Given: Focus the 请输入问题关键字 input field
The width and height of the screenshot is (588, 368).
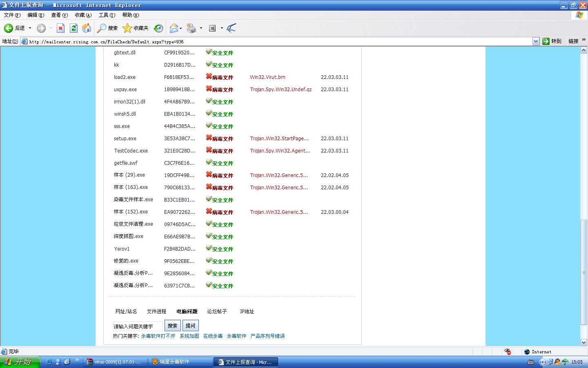Looking at the screenshot, I should point(138,326).
